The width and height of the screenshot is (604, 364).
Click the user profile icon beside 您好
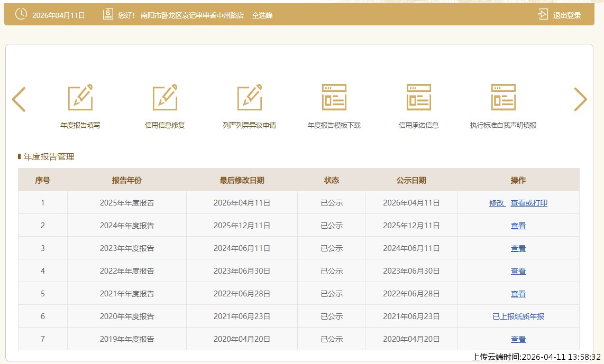108,15
